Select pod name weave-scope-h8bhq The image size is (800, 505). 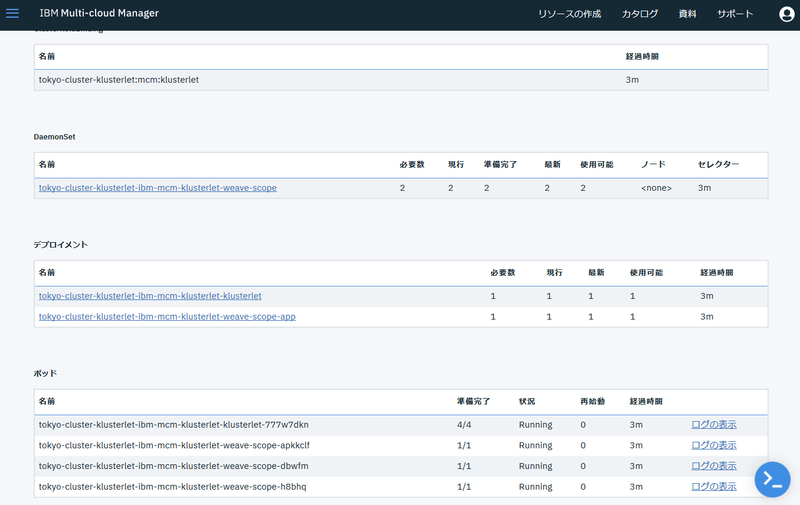point(172,487)
